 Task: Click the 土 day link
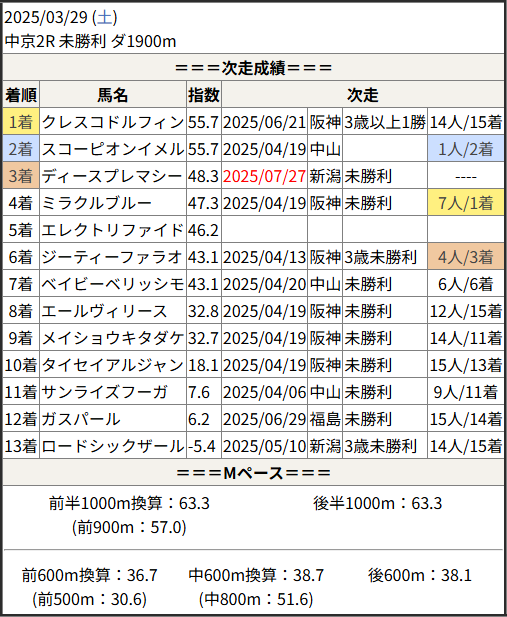(x=105, y=18)
